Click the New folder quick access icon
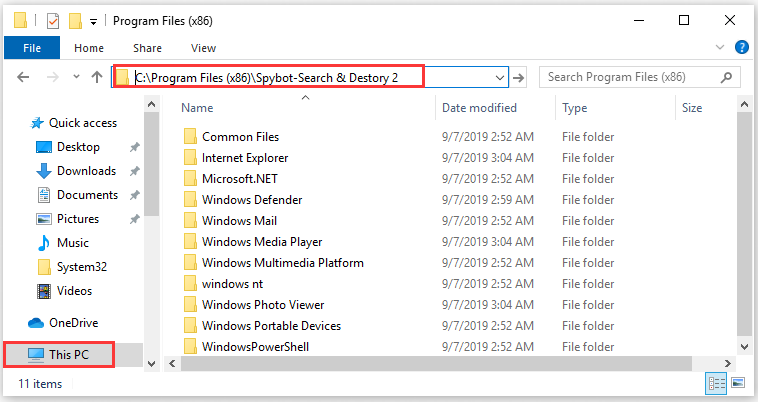 coord(75,21)
